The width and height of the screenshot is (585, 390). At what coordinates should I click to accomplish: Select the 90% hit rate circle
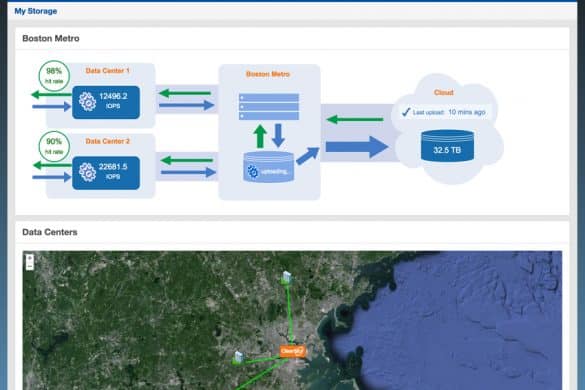tap(54, 146)
